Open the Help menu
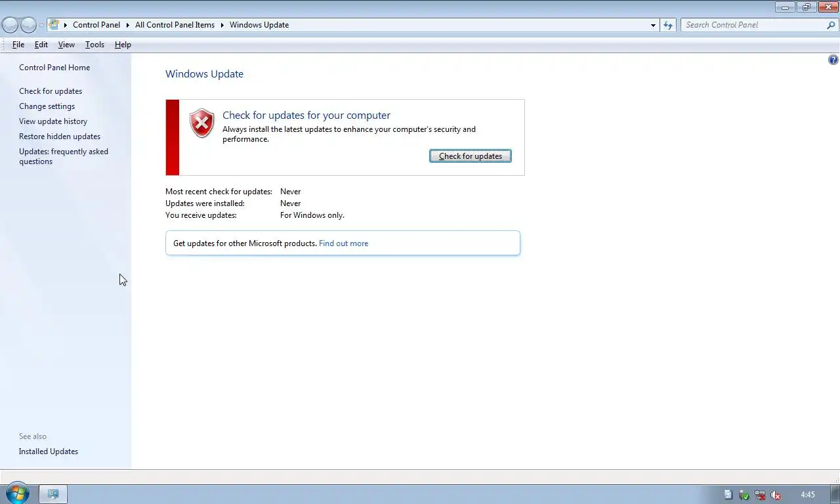Image resolution: width=840 pixels, height=504 pixels. pyautogui.click(x=123, y=45)
